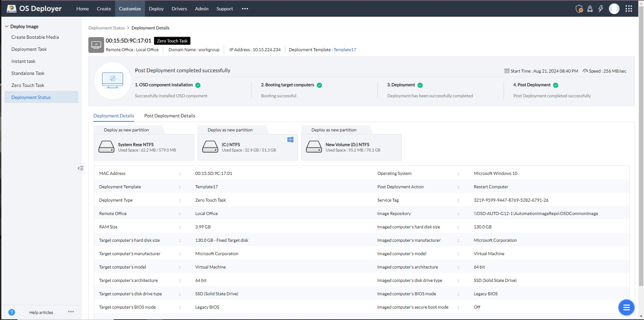Open the more options ellipsis in navigation bar
644x320 pixels.
(x=245, y=9)
